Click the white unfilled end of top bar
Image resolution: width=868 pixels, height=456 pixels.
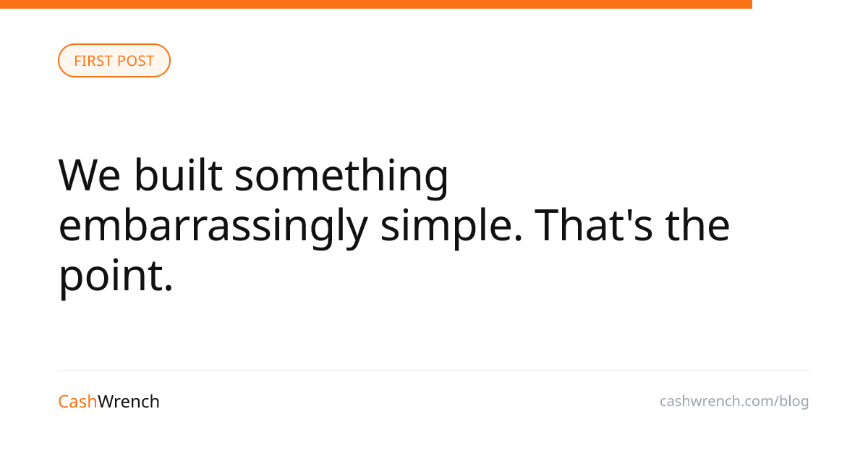click(810, 4)
